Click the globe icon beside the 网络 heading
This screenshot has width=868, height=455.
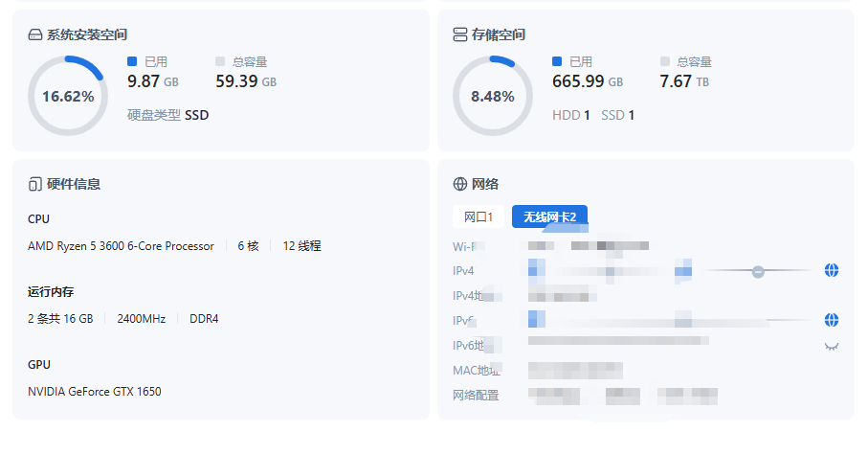point(460,184)
